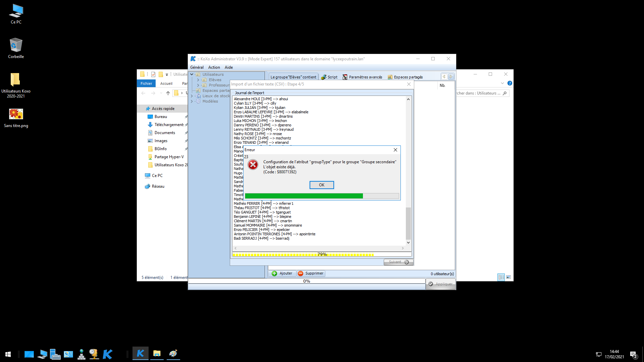Expand the Professeurs tree node
This screenshot has height=362, width=644.
pyautogui.click(x=198, y=85)
